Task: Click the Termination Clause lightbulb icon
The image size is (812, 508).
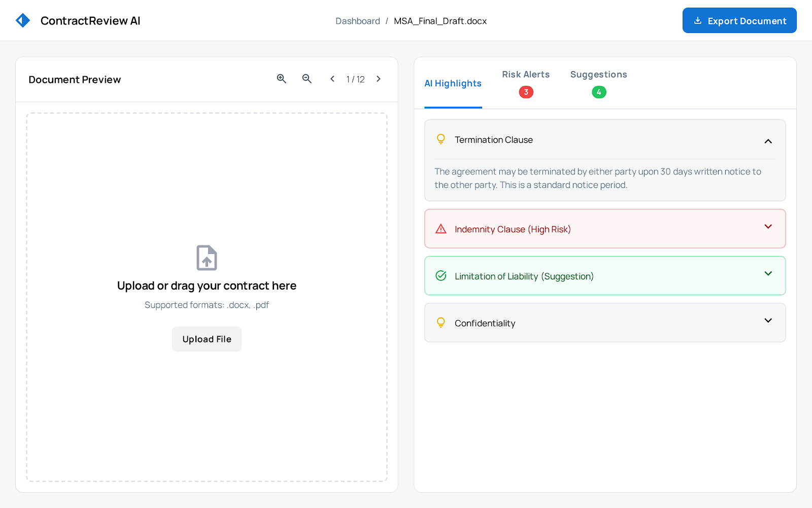Action: tap(441, 139)
